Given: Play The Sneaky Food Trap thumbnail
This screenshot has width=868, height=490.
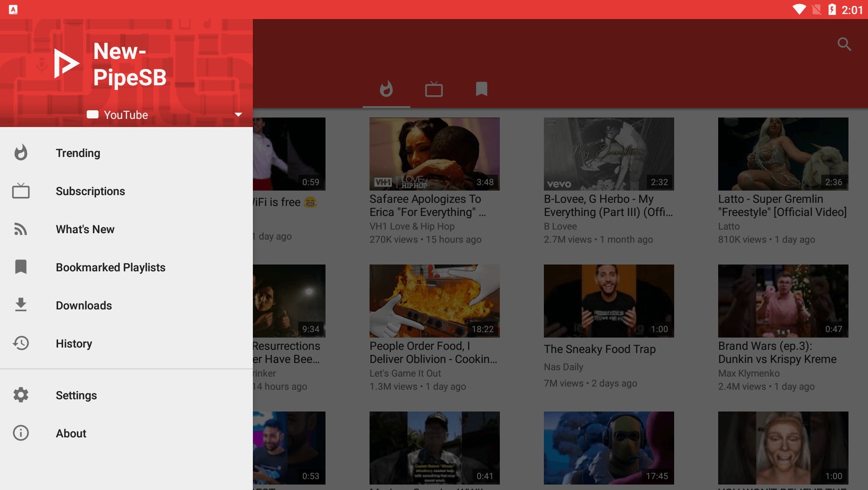Looking at the screenshot, I should 608,301.
